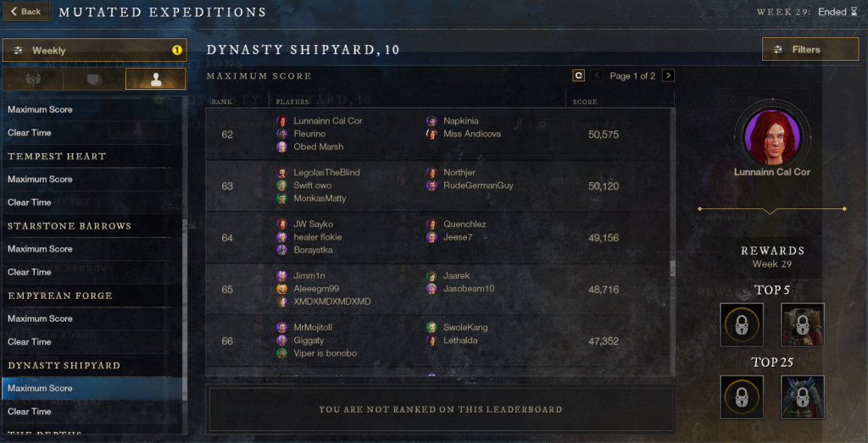Screen dimensions: 868x443
Task: Select Starstone Barrows Clear Time
Action: (x=94, y=272)
